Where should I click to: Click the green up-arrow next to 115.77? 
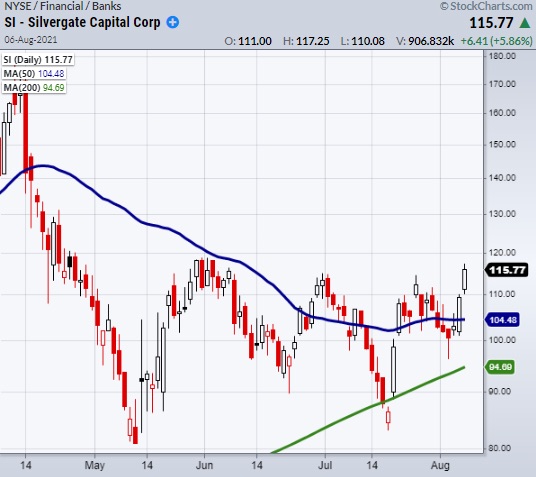tap(525, 23)
